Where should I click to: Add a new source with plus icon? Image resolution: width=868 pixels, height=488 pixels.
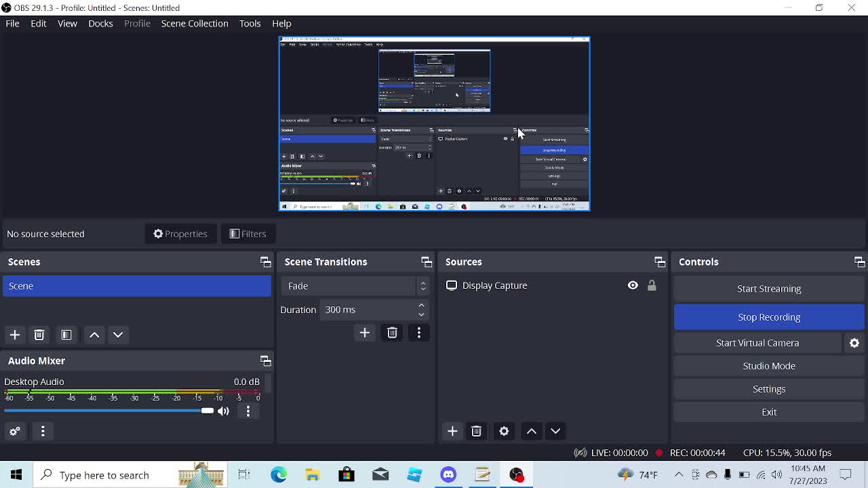[452, 431]
